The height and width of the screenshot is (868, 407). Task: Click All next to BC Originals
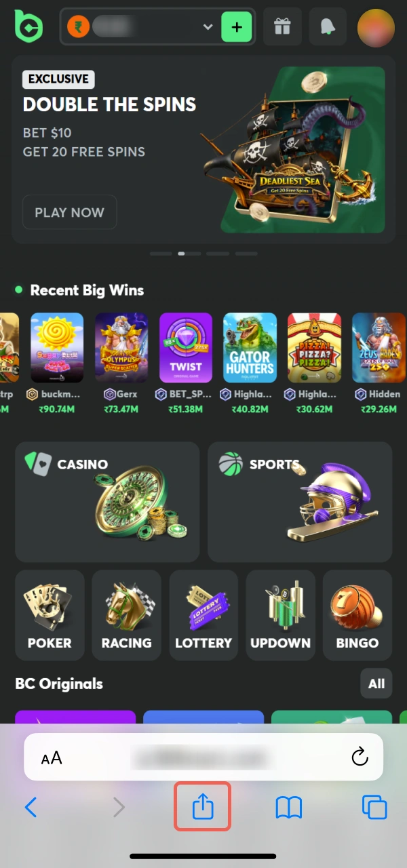click(x=376, y=684)
